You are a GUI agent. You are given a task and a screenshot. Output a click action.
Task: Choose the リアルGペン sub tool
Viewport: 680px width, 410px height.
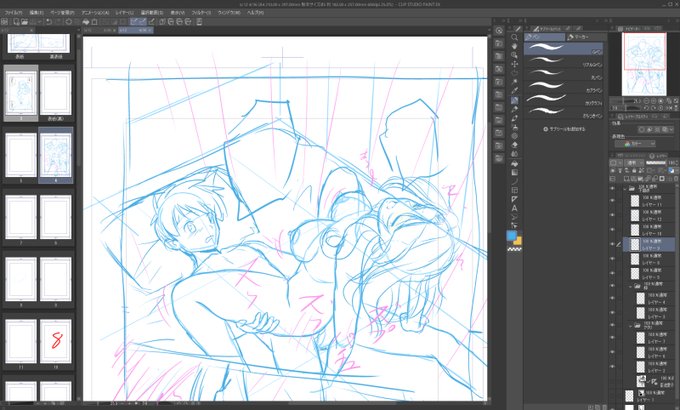click(x=563, y=62)
